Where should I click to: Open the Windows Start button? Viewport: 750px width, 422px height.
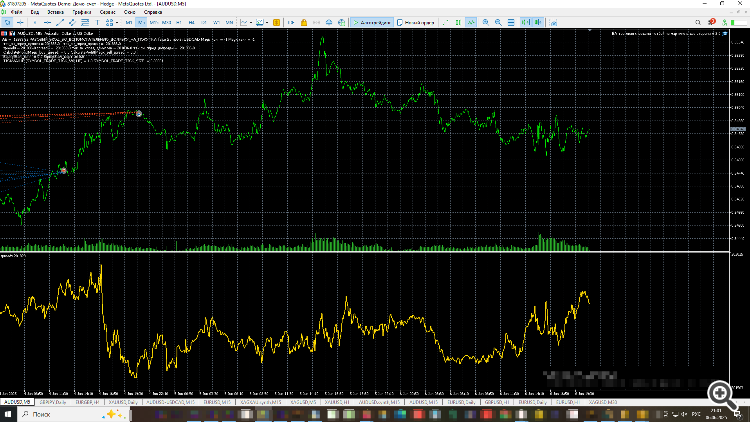(8, 414)
